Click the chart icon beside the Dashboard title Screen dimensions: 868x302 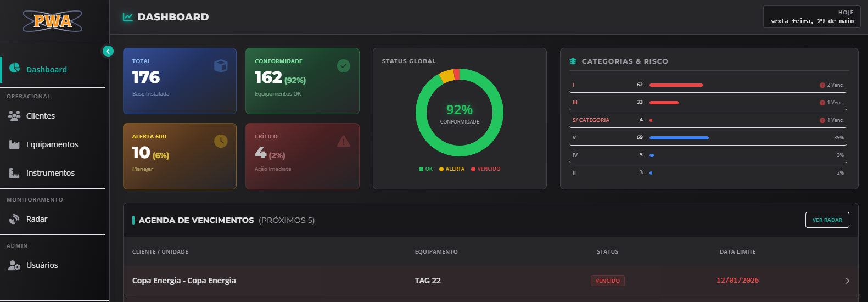[x=128, y=17]
